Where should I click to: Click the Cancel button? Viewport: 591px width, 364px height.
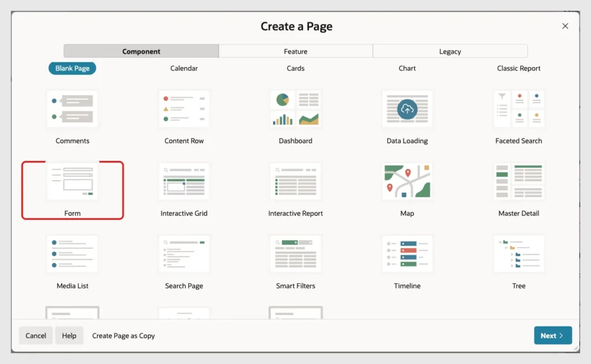(x=36, y=335)
